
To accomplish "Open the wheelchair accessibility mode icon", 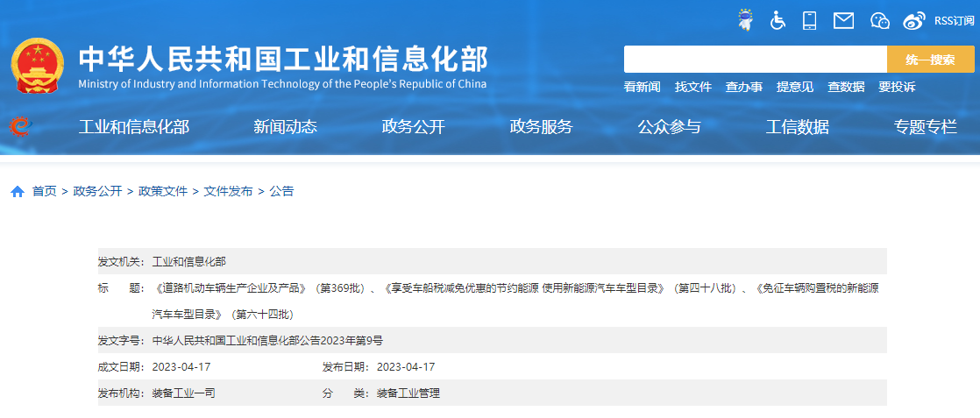I will [778, 19].
